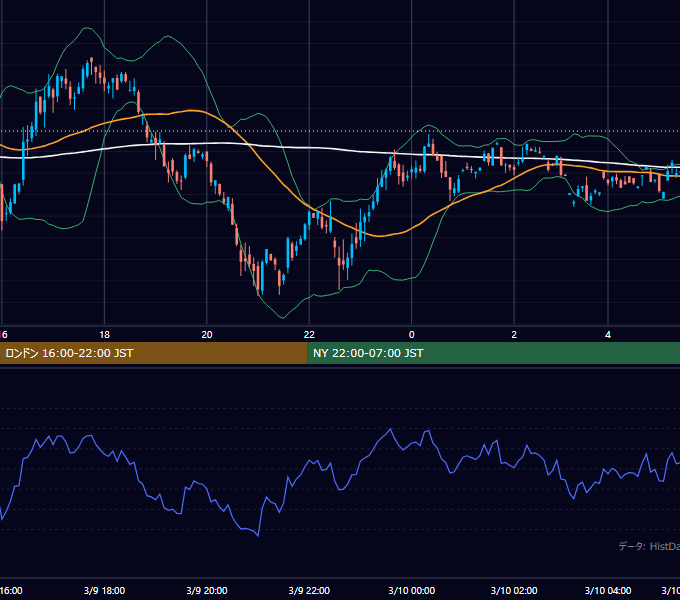Click the 2 hour tick label

click(x=514, y=335)
